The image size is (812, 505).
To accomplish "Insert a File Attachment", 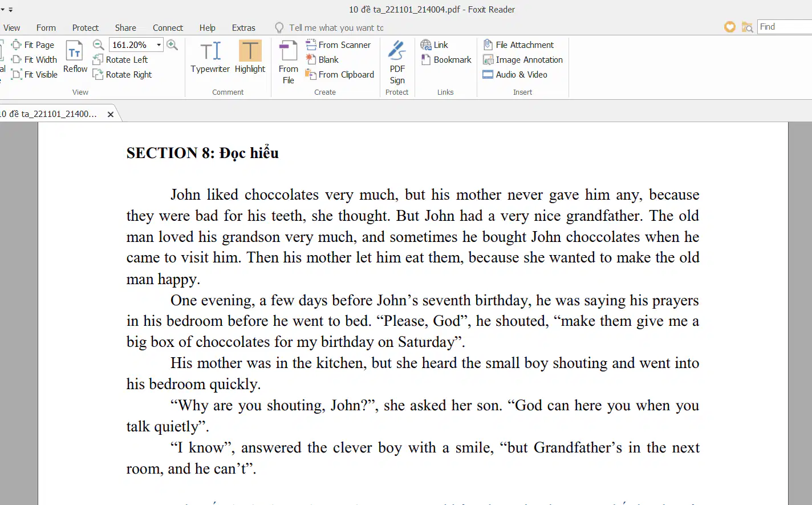I will [518, 45].
